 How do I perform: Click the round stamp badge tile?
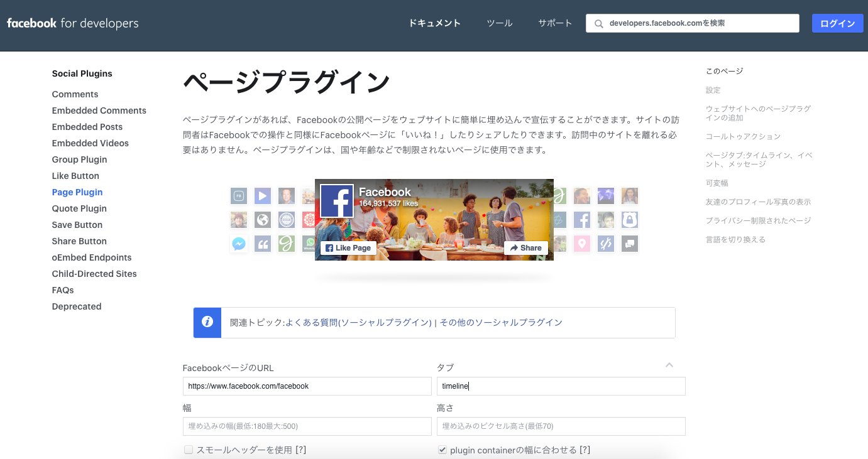pos(287,220)
